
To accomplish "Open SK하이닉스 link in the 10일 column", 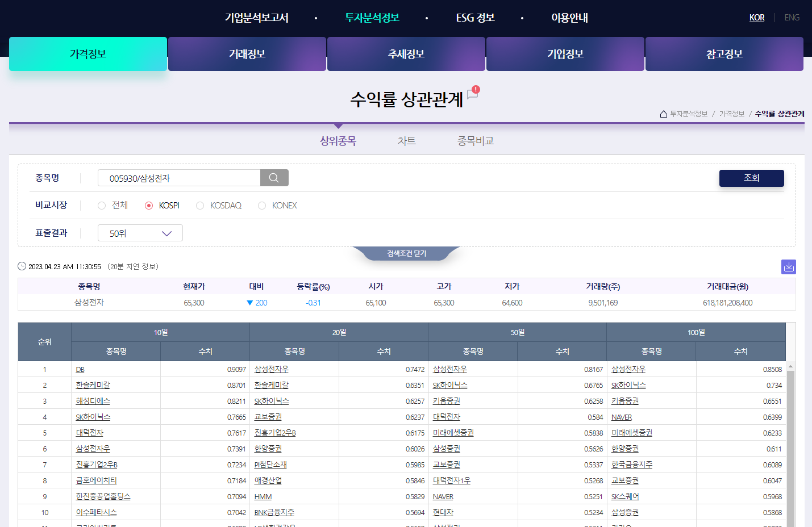I will 93,417.
